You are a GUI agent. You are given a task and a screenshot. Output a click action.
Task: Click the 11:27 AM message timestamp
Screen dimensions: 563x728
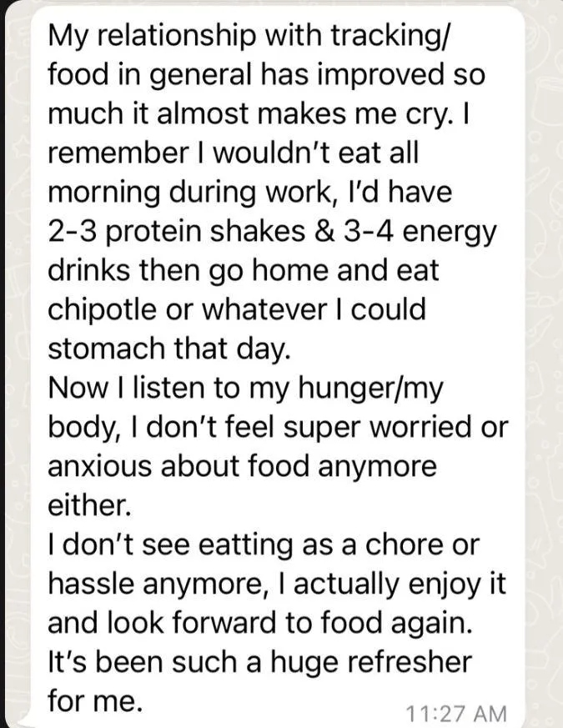(x=456, y=713)
